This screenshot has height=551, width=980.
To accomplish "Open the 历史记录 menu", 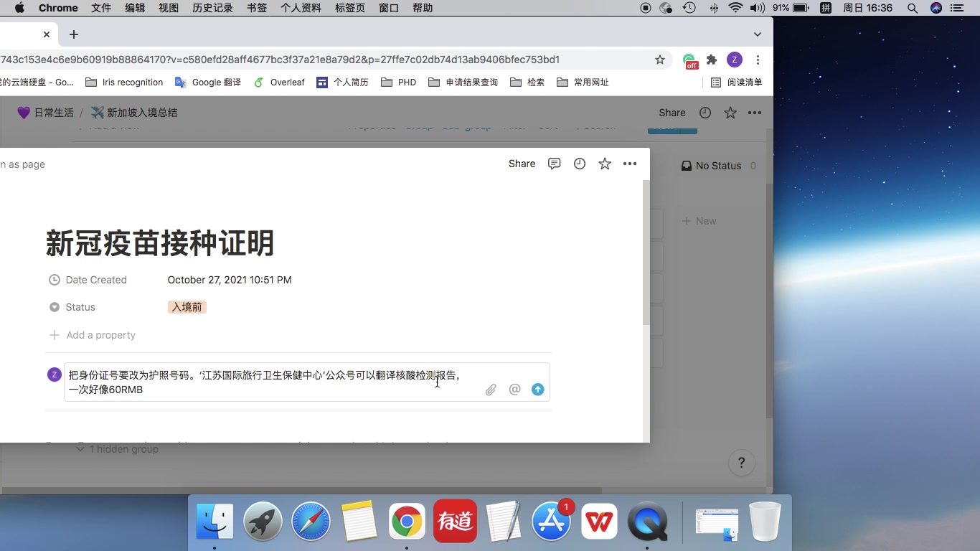I will click(212, 8).
